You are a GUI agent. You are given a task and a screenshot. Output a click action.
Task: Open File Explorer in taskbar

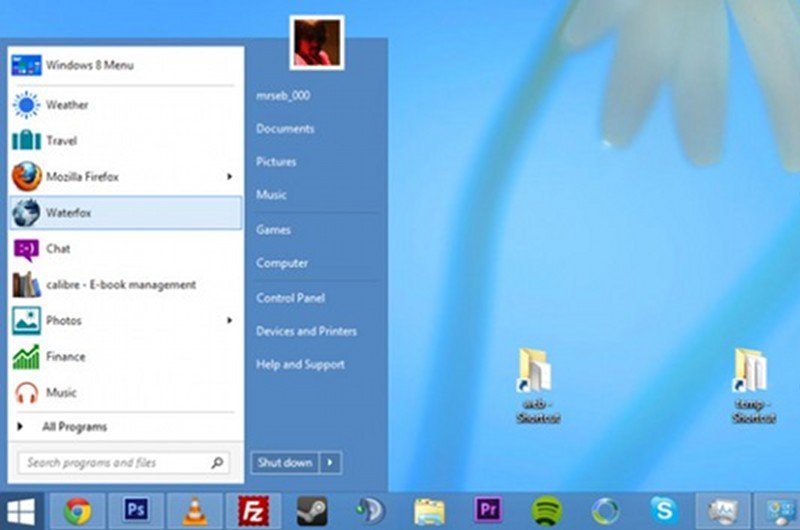(429, 512)
